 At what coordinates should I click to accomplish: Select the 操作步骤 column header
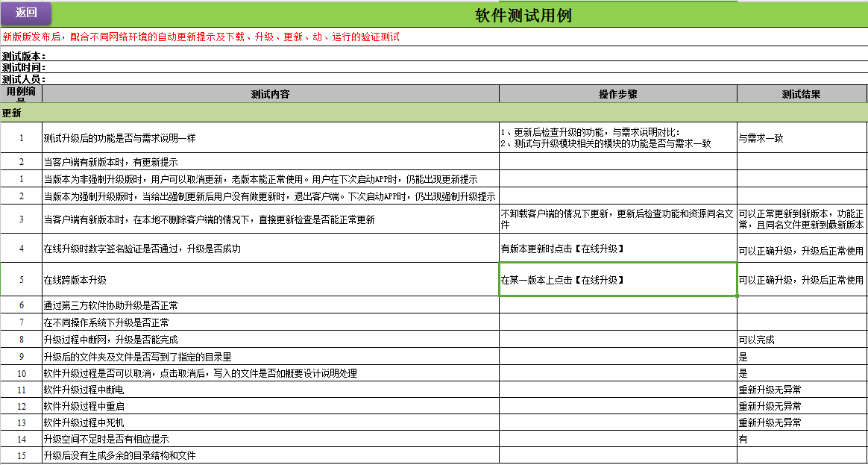point(617,94)
